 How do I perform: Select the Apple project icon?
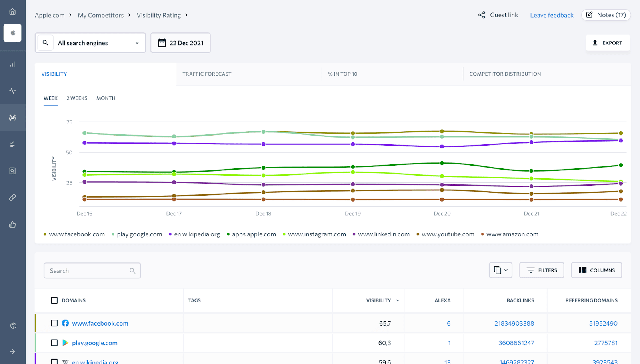pos(12,33)
